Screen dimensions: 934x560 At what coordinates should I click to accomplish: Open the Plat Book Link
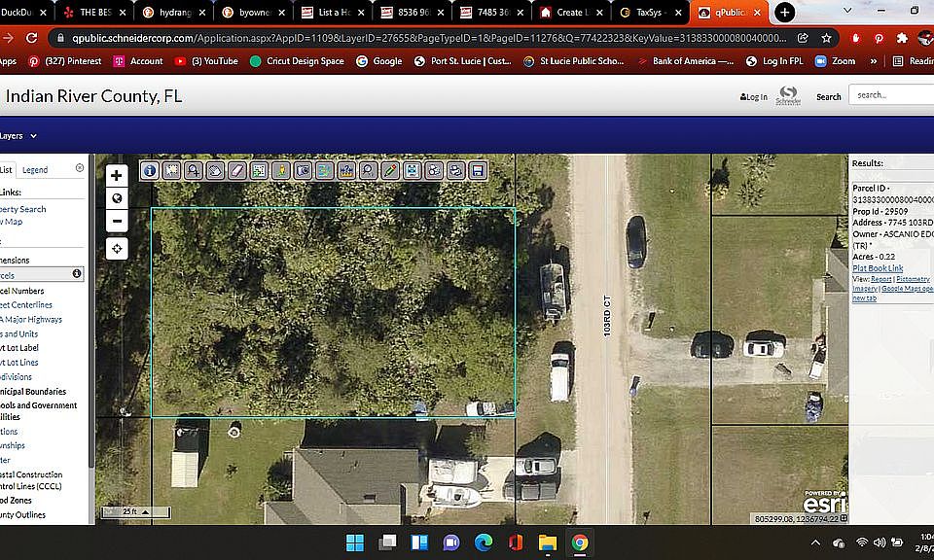tap(878, 268)
